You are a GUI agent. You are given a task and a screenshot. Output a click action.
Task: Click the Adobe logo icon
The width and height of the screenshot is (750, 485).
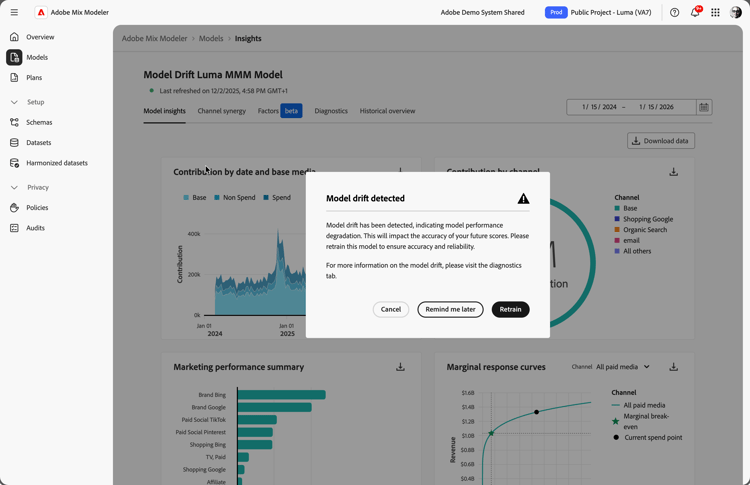41,12
